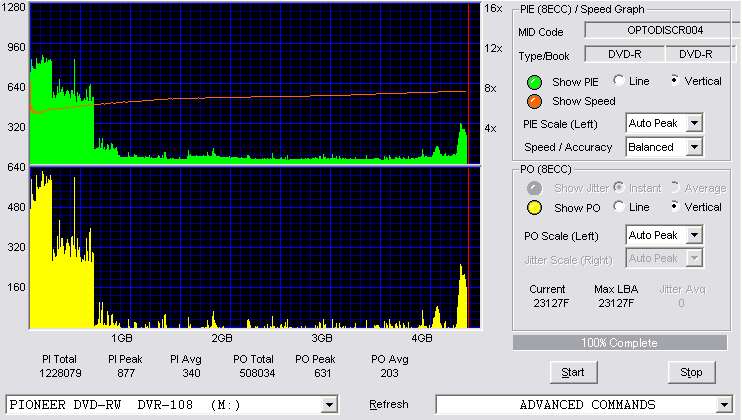Click the PI Avg value 340
742x420 pixels.
click(191, 373)
